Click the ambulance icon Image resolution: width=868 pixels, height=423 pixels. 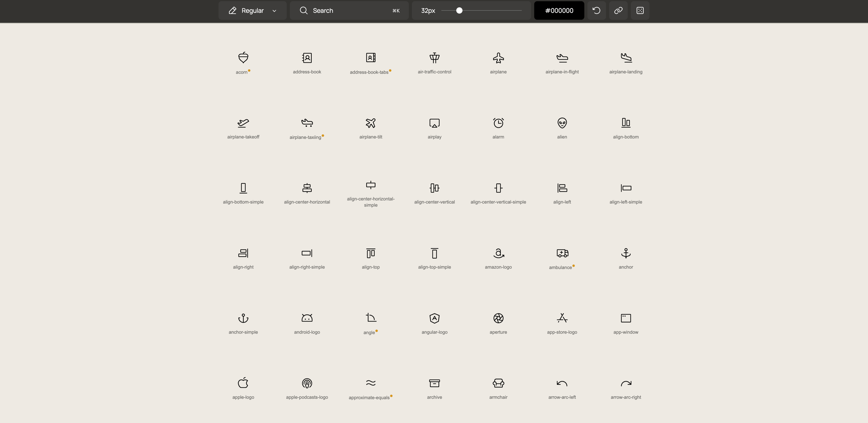pyautogui.click(x=562, y=253)
